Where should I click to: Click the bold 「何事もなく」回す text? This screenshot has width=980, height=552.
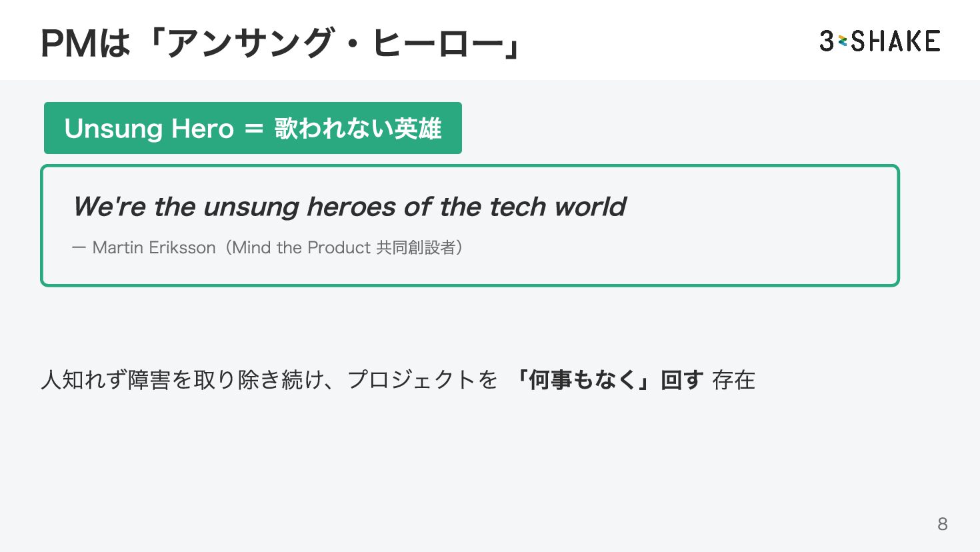pos(608,380)
